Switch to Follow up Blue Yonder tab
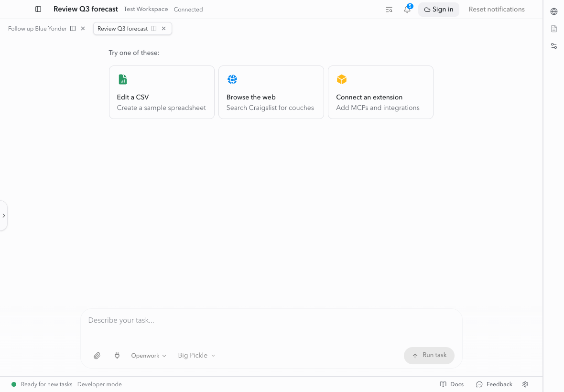This screenshot has width=564, height=392. tap(37, 29)
